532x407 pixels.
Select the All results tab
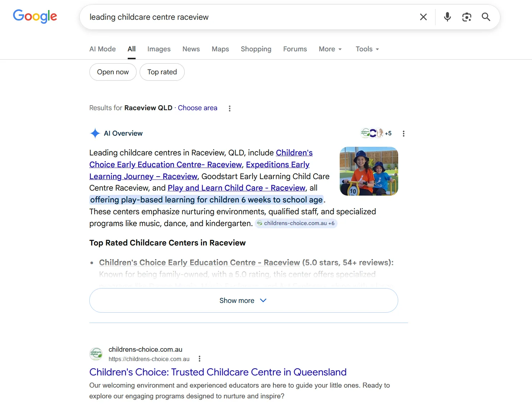click(x=132, y=49)
